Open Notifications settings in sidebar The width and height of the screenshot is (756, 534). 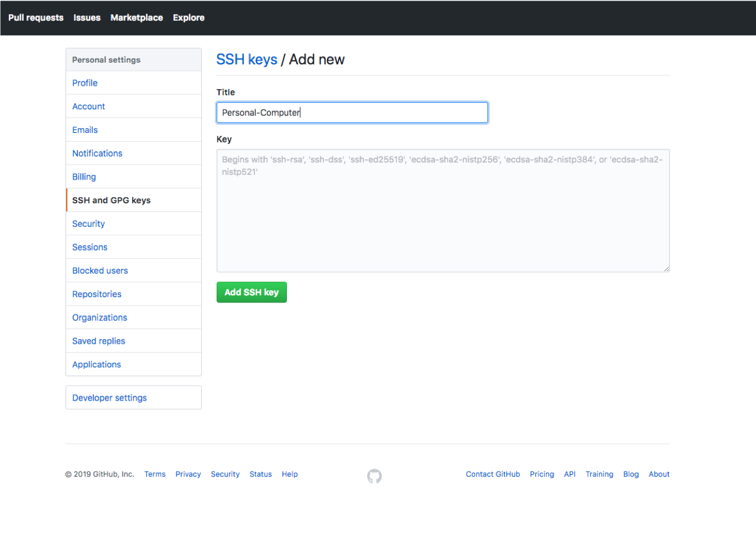133,153
